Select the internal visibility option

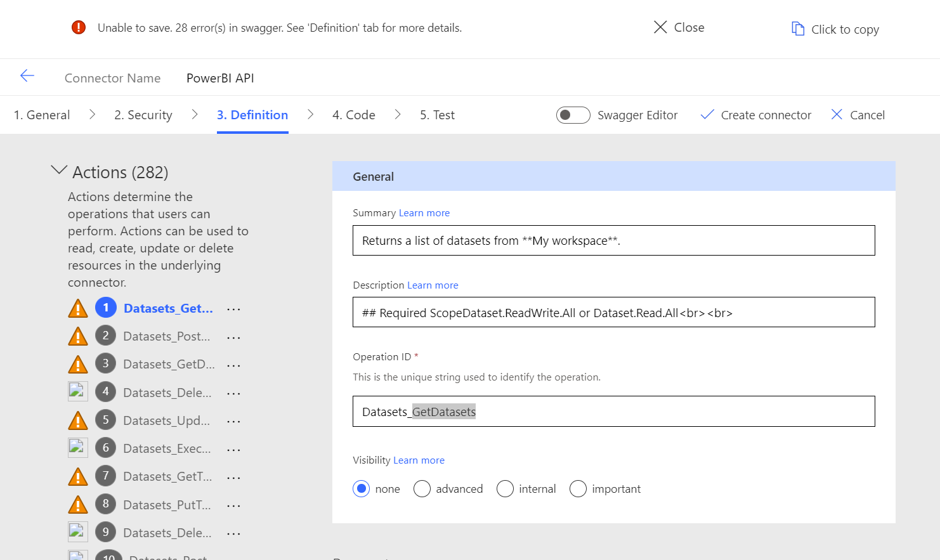point(506,488)
